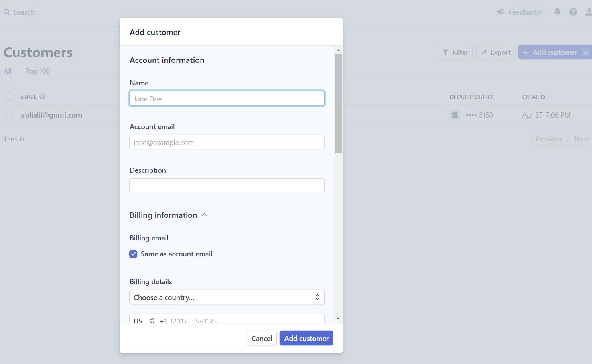Click the dialog's vertical scrollbar thumb
Image resolution: width=592 pixels, height=364 pixels.
coord(338,103)
